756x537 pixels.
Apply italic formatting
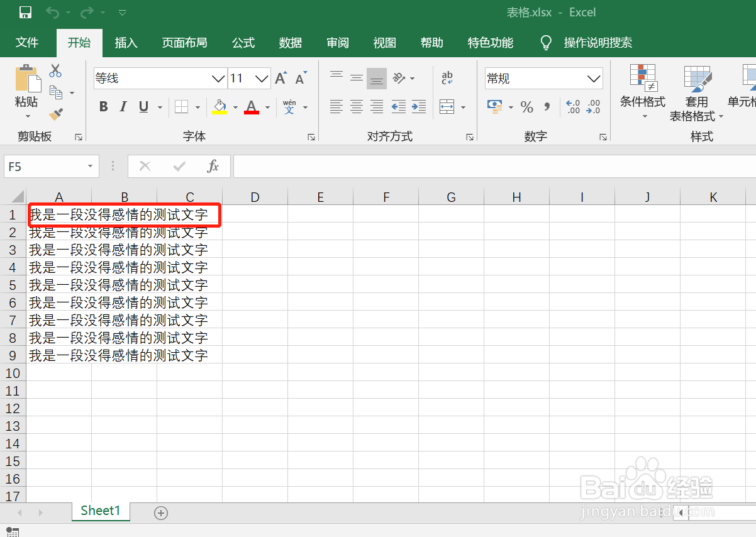123,106
